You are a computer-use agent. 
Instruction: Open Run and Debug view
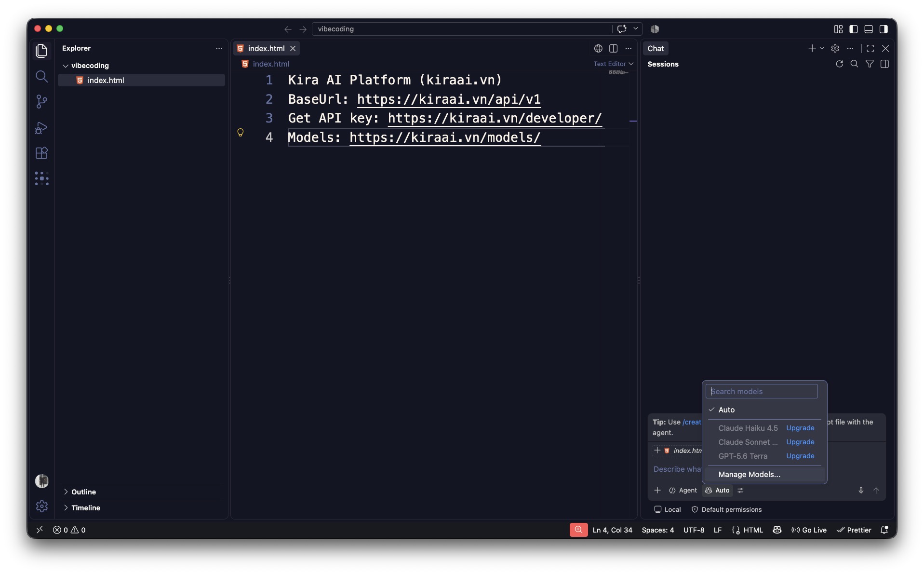[x=42, y=127]
